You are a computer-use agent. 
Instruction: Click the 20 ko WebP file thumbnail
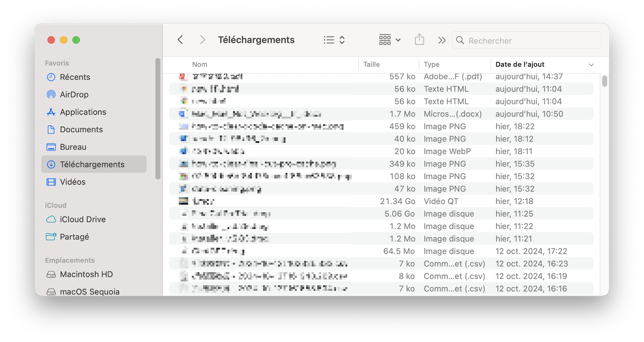click(184, 151)
